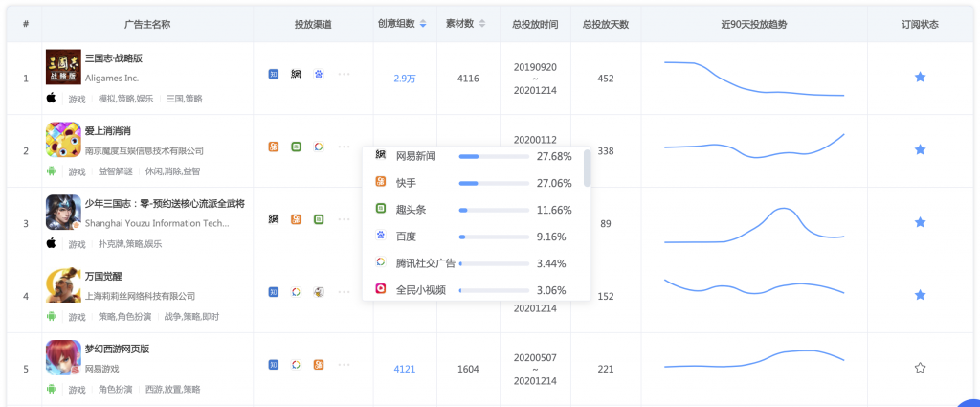Expand more channels ellipsis for 梦幻西游网页版

pos(344,365)
